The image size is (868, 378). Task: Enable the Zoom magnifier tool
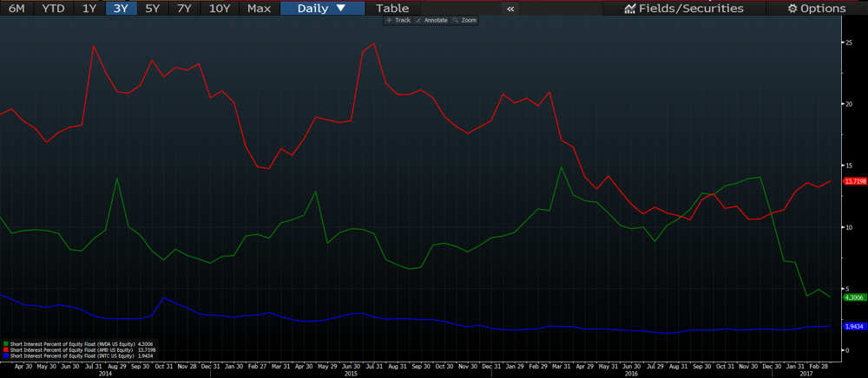coord(464,20)
